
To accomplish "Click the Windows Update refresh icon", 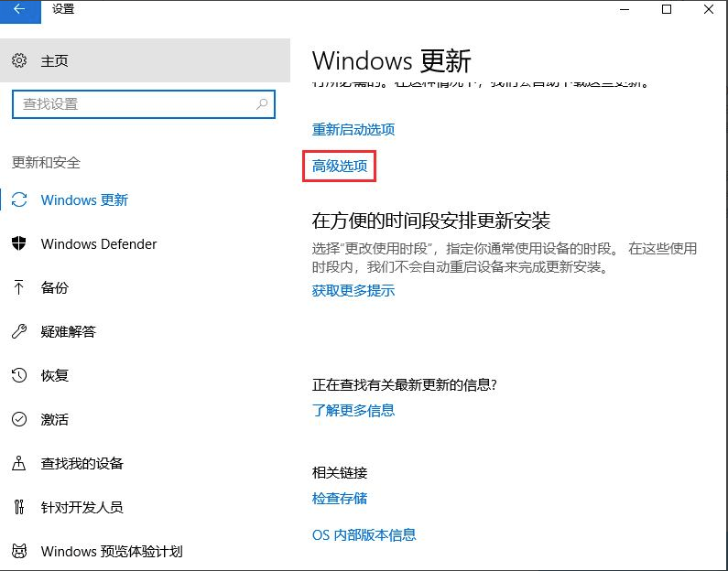I will coord(19,200).
